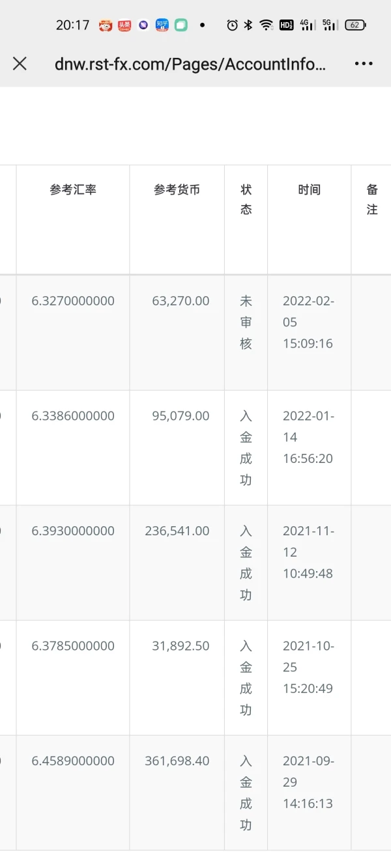
Task: Tap the HD call status icon
Action: click(x=286, y=25)
